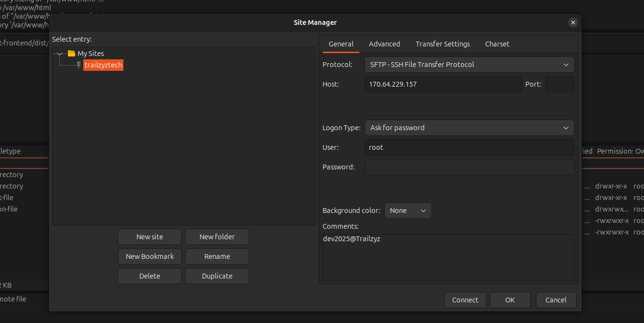Click the Port input field
The width and height of the screenshot is (644, 323).
[560, 84]
